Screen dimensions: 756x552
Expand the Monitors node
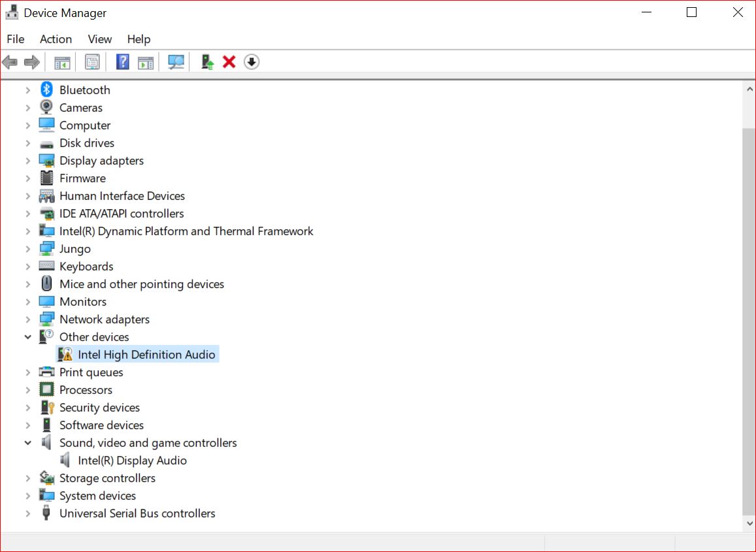28,301
